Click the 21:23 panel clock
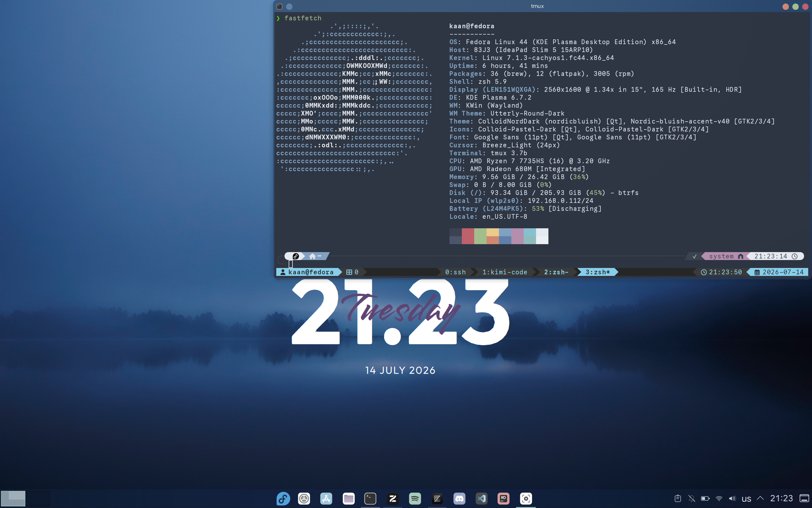Viewport: 812px width, 508px height. [x=782, y=498]
